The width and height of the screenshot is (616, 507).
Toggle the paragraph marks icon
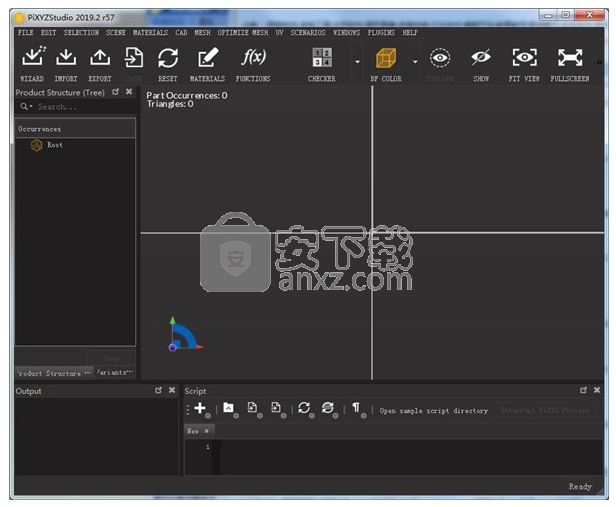pos(356,408)
